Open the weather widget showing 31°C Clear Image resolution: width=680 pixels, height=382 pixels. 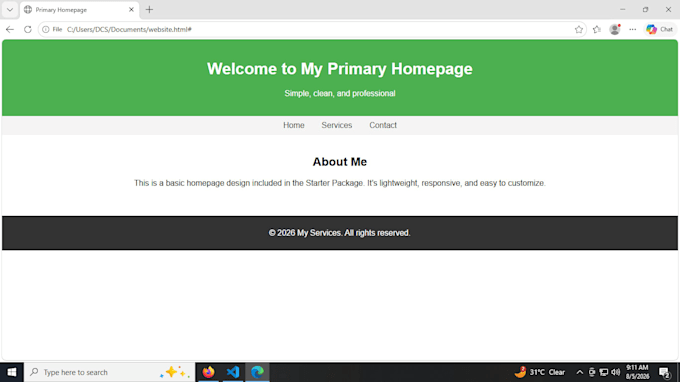pyautogui.click(x=540, y=372)
